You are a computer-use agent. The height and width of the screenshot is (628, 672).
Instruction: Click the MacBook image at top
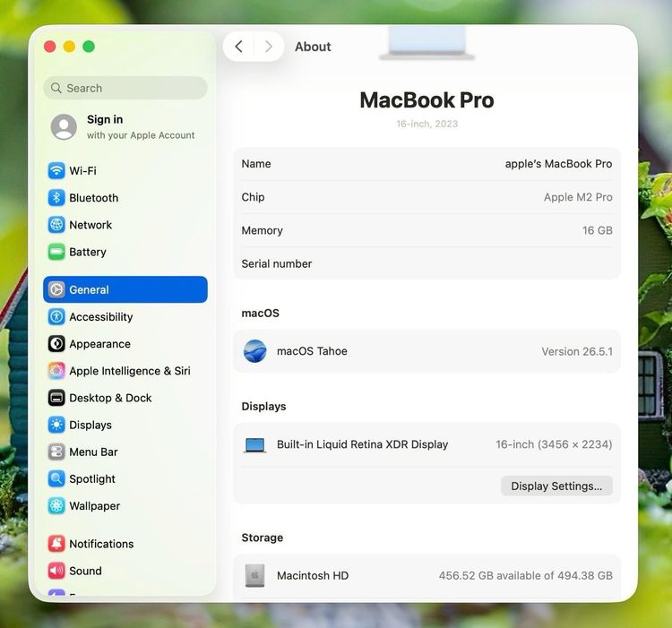point(426,43)
